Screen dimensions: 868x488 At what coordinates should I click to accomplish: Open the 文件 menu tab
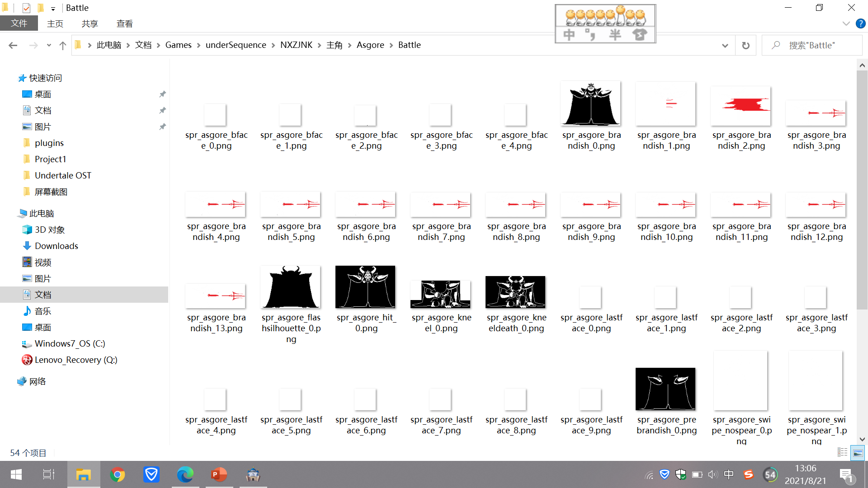point(19,23)
